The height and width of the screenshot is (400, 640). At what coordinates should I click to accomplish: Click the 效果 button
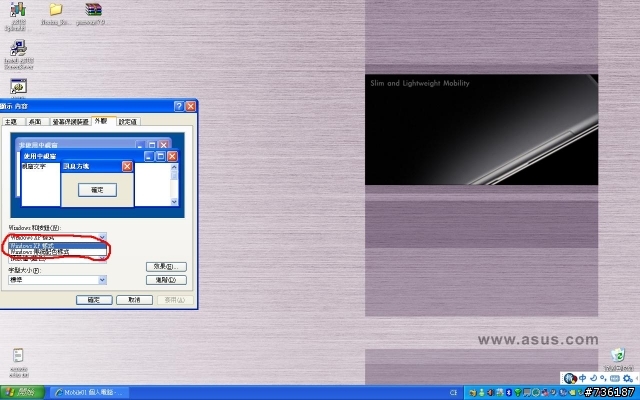(166, 267)
